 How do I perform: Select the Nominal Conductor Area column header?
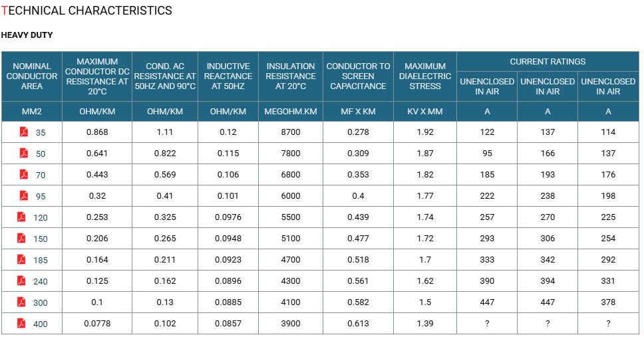pyautogui.click(x=32, y=76)
